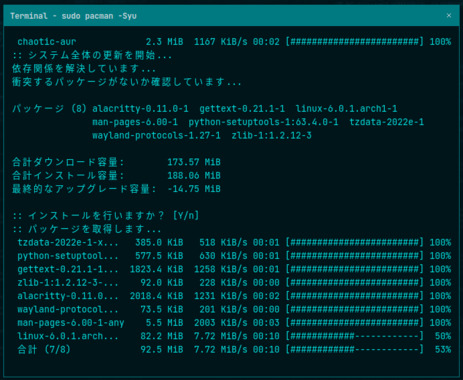Click the 'パッケージ (8)' heading
The width and height of the screenshot is (463, 380).
point(49,109)
